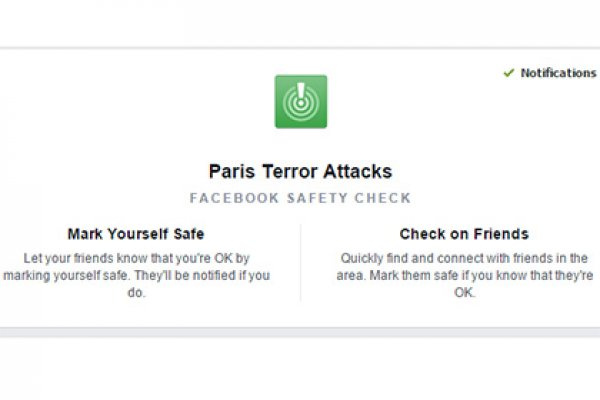Click the word "Paris" in the title

(229, 171)
